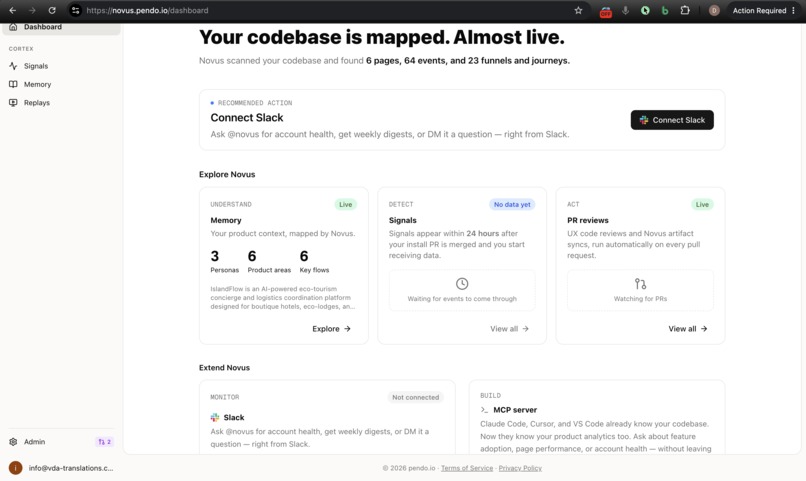
Task: Click the Signals pulse icon in sidebar
Action: (13, 66)
